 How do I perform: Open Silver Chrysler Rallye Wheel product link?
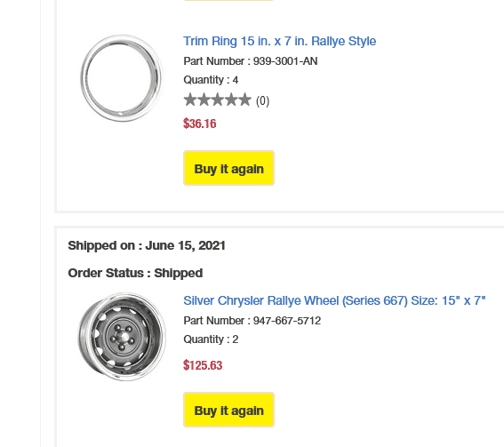click(334, 300)
